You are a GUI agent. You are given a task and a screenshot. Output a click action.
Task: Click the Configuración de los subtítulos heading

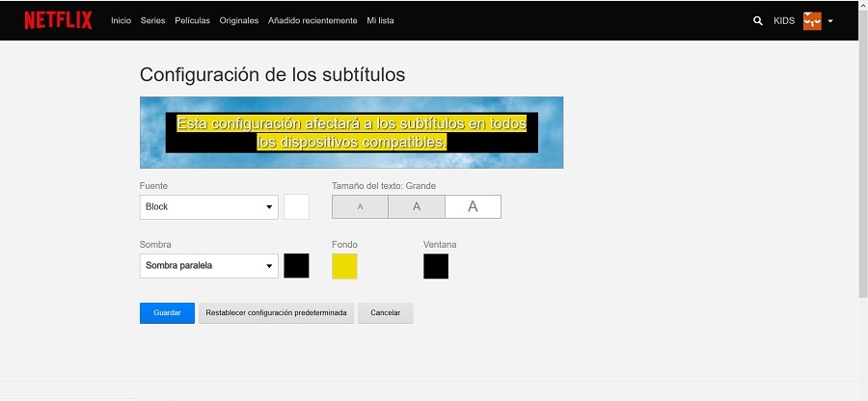coord(272,74)
